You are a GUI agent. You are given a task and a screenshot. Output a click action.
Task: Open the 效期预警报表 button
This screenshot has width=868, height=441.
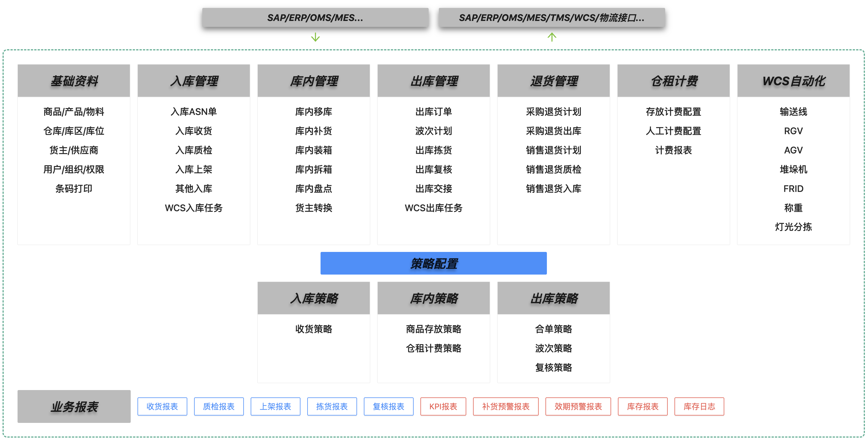578,407
